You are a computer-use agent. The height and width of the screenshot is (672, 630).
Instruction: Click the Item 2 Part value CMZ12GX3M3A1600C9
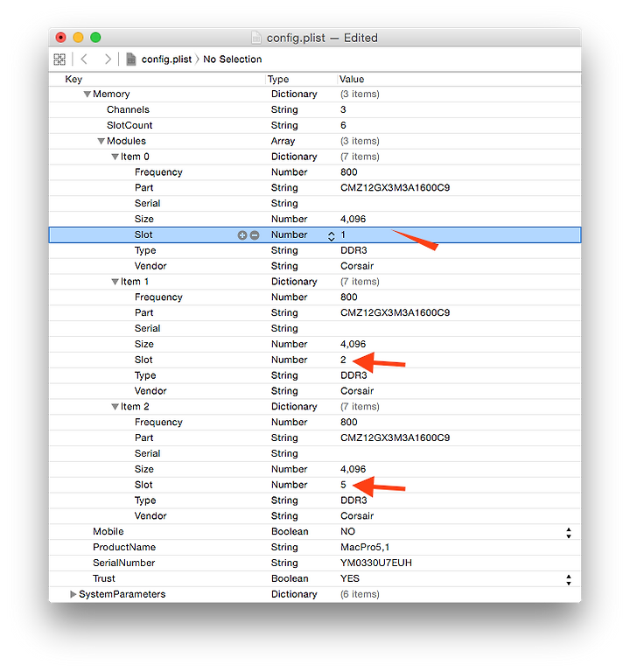point(395,438)
